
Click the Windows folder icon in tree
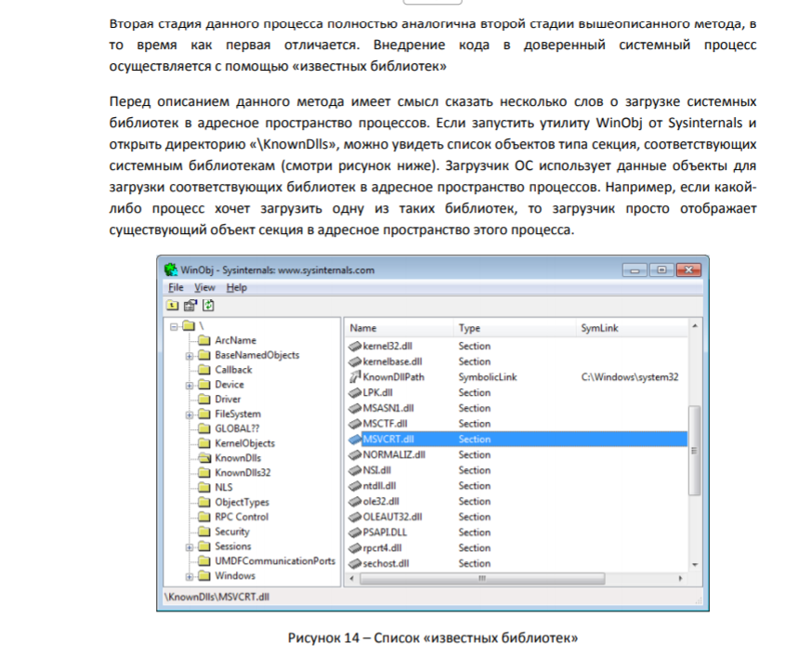click(x=204, y=576)
